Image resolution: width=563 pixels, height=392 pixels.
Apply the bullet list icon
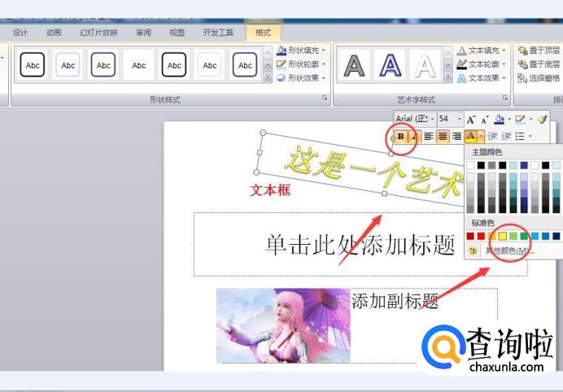pyautogui.click(x=520, y=136)
